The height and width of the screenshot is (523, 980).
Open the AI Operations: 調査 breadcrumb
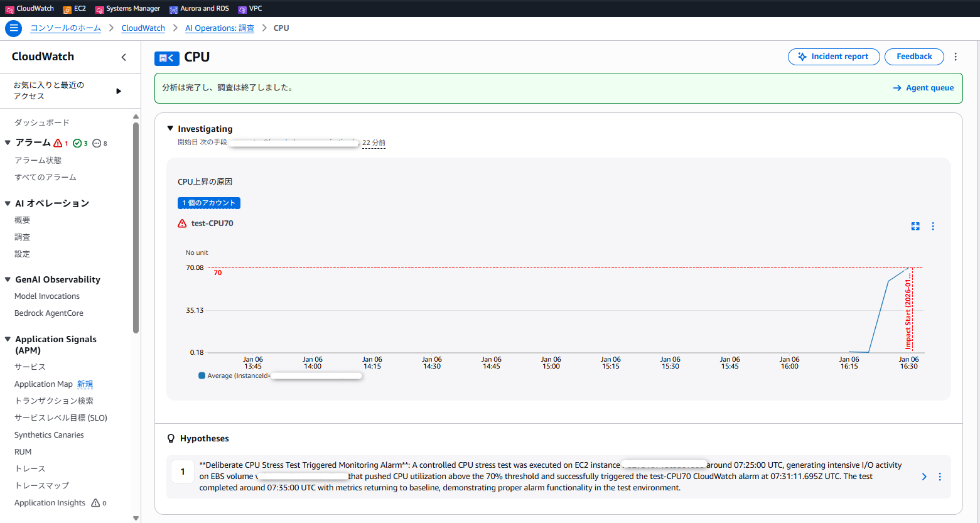tap(220, 28)
